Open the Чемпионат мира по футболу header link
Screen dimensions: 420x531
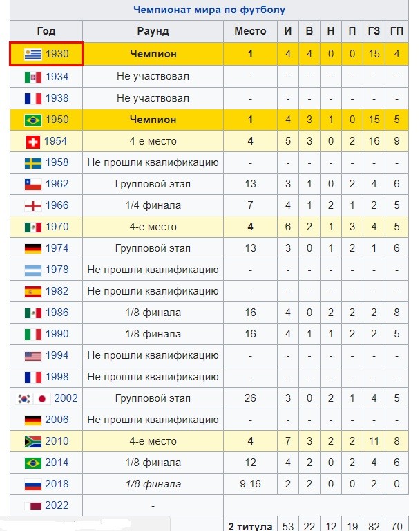coord(209,10)
